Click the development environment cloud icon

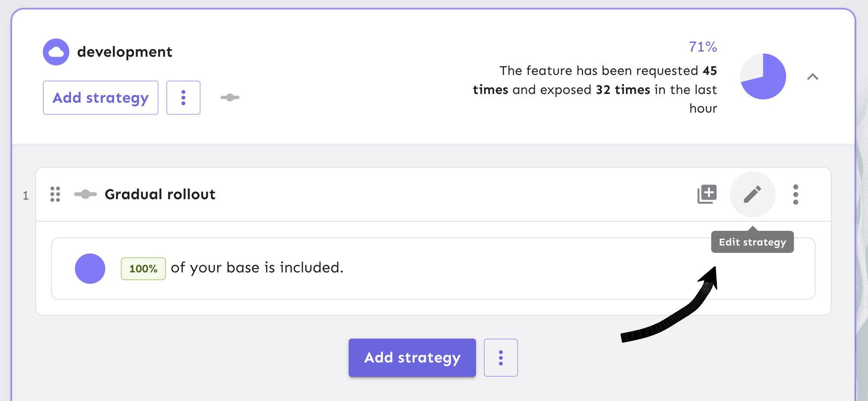pyautogui.click(x=56, y=52)
